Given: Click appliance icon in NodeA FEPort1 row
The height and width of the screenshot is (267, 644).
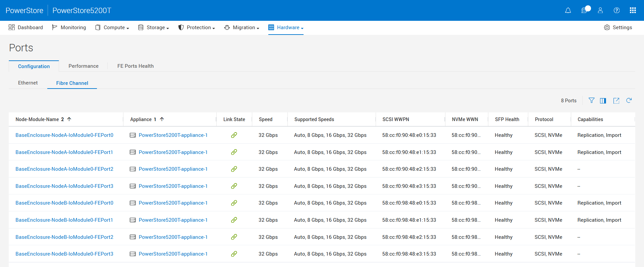Looking at the screenshot, I should [x=133, y=152].
